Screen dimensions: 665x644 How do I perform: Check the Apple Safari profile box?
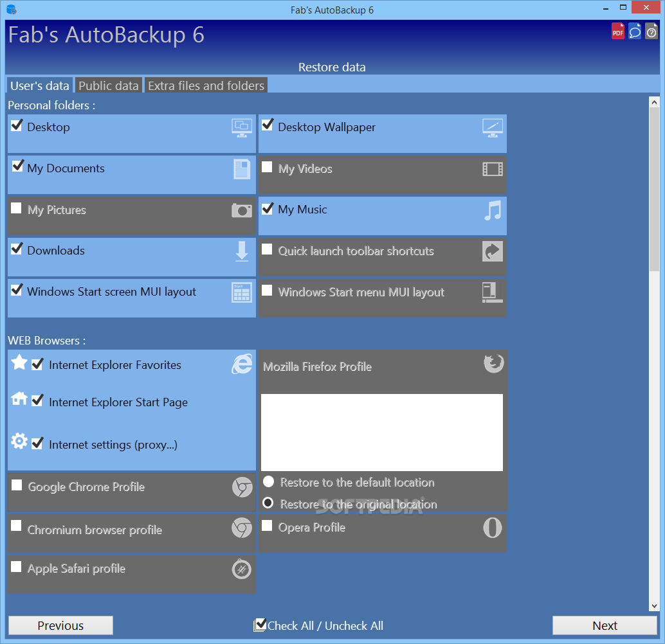pos(16,567)
